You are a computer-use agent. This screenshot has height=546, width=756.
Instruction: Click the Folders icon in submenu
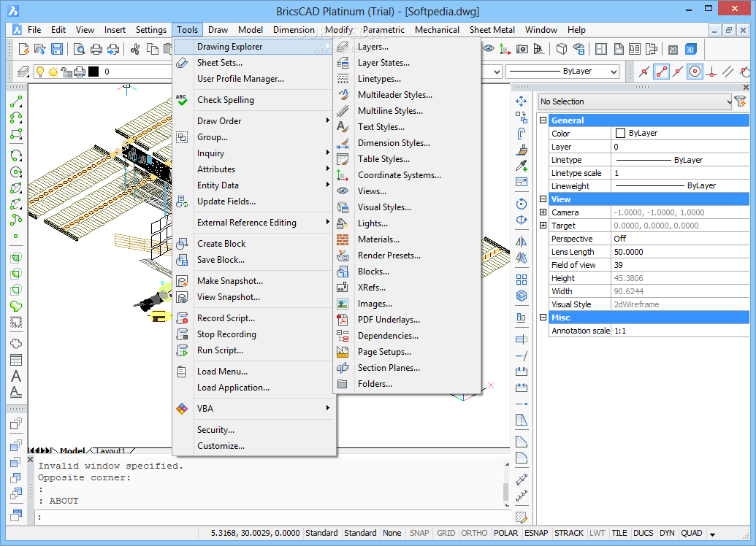point(343,384)
